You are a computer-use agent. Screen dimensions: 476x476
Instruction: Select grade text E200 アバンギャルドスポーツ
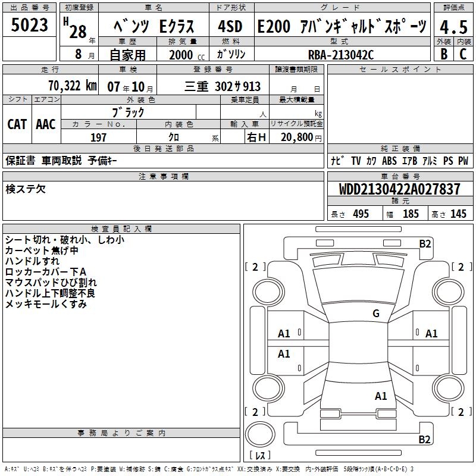click(342, 26)
